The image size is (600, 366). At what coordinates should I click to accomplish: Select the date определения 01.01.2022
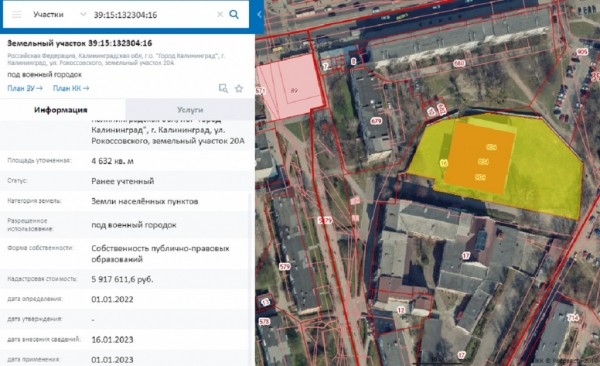click(112, 299)
